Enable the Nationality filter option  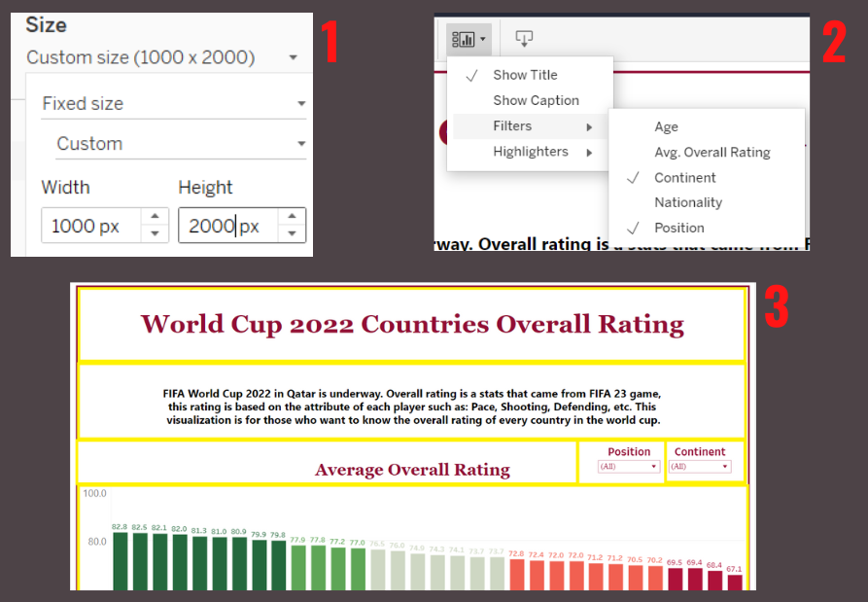click(688, 202)
